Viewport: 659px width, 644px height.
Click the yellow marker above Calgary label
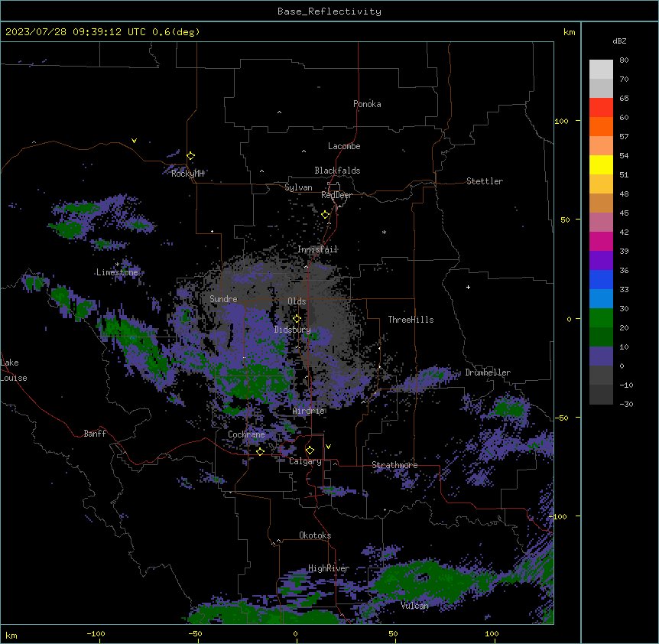pos(310,450)
